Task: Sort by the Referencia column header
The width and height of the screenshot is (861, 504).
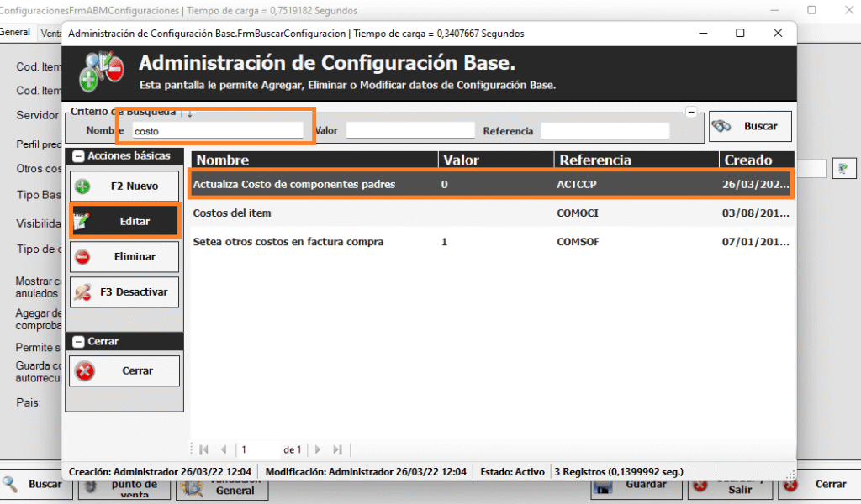Action: (x=636, y=160)
